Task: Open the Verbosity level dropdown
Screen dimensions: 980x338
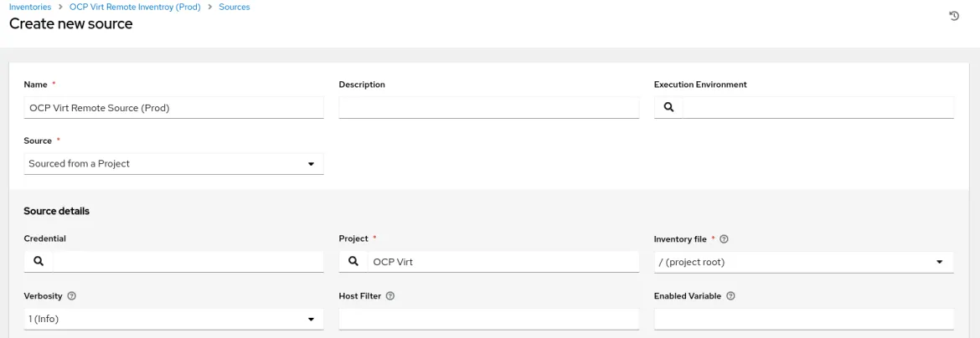Action: coord(173,319)
